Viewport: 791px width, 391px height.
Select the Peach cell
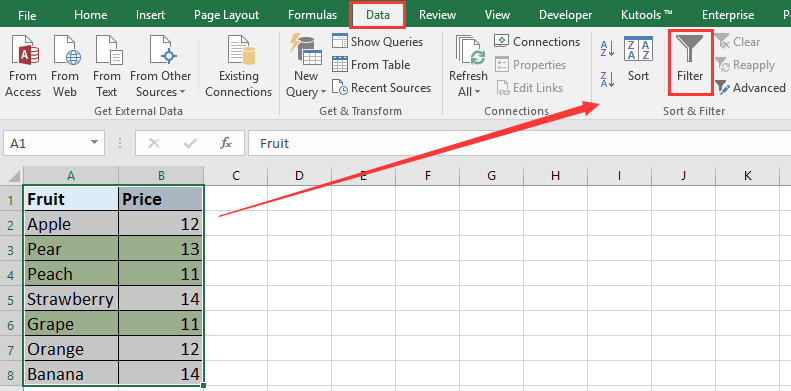click(x=71, y=274)
